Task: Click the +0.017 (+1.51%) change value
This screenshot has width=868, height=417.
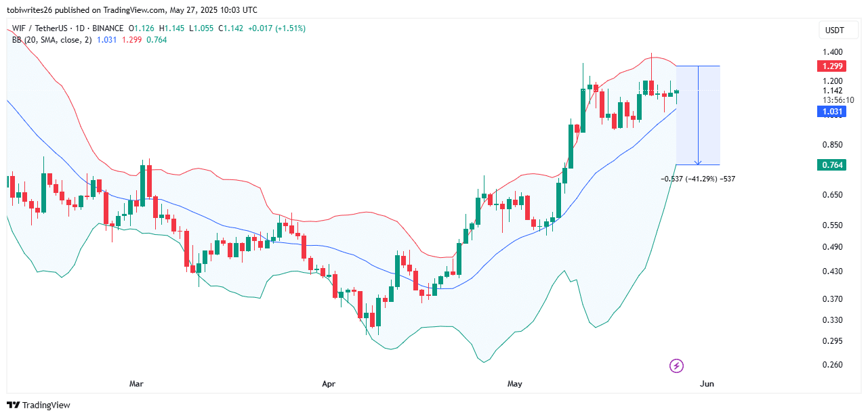Action: (x=276, y=28)
